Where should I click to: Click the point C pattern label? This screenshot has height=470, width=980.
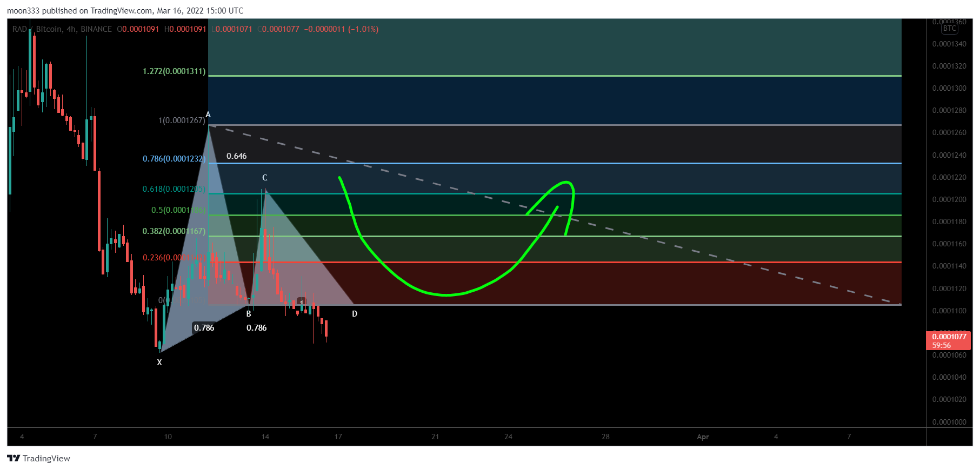tap(264, 178)
